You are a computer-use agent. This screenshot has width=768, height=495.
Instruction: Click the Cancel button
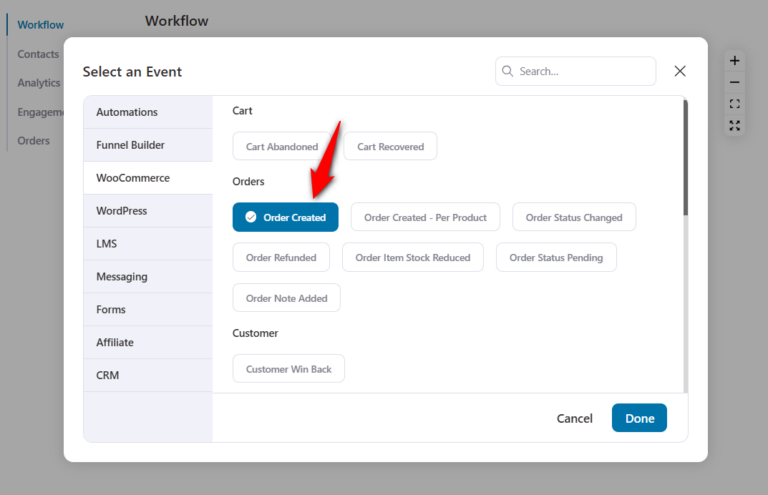[575, 418]
